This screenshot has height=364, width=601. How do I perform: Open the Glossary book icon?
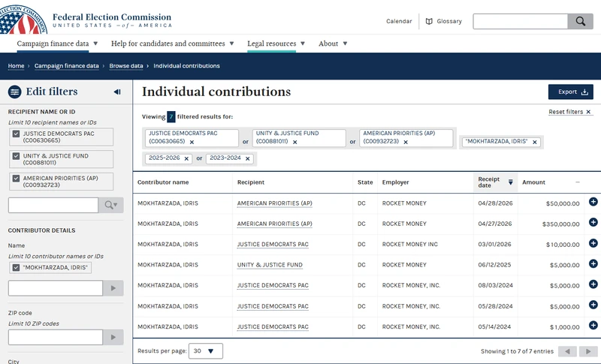[429, 22]
